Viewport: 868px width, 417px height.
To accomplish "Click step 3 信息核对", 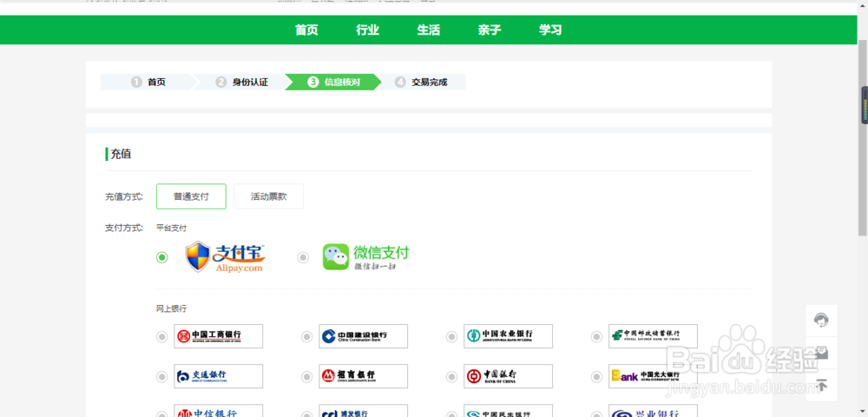I will (334, 82).
